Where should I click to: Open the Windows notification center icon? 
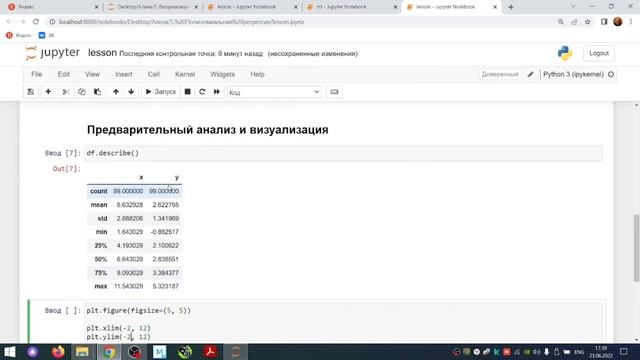(x=623, y=352)
